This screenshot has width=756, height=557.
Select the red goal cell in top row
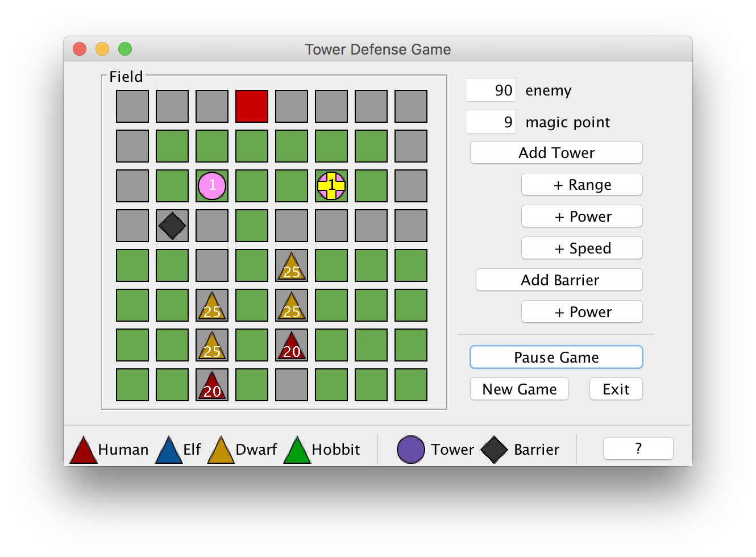(x=252, y=106)
